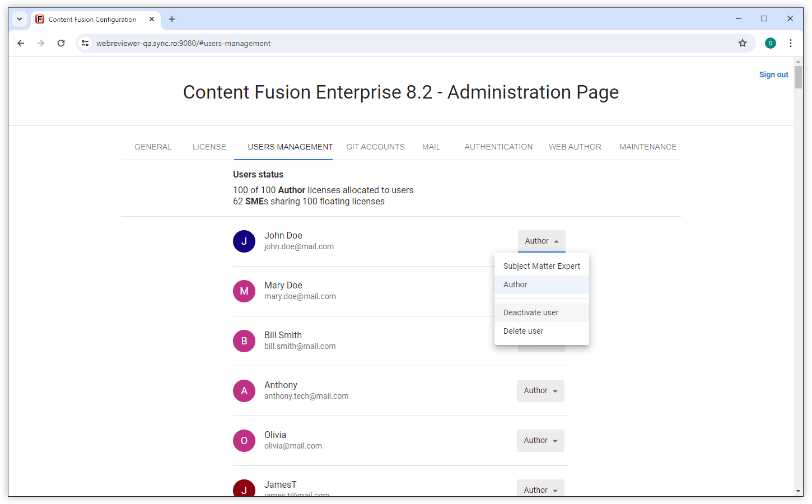The height and width of the screenshot is (504, 812).
Task: Click the browser forward arrow
Action: click(x=41, y=43)
